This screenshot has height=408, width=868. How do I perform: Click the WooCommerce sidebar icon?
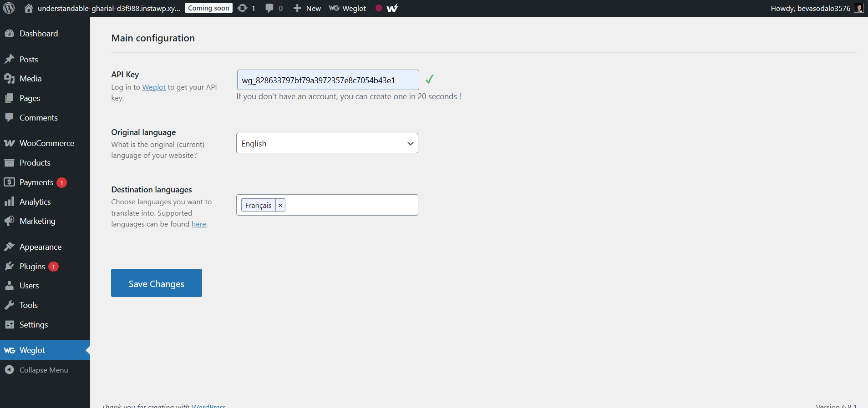(9, 143)
